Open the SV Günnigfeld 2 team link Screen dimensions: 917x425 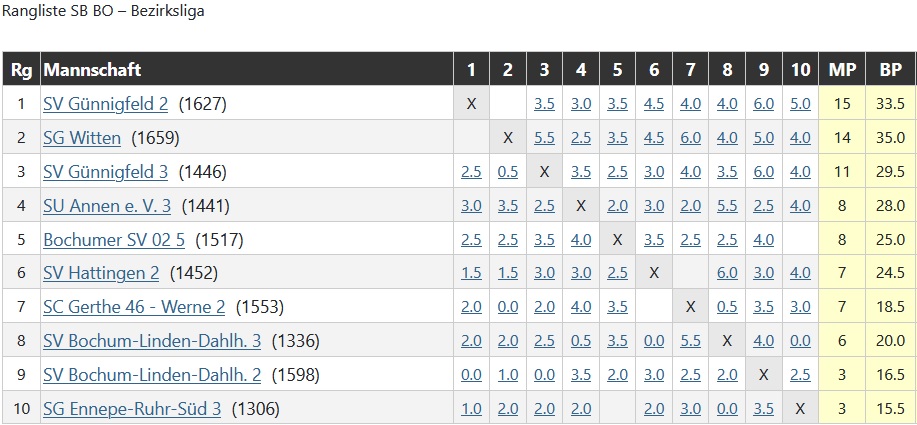point(105,104)
